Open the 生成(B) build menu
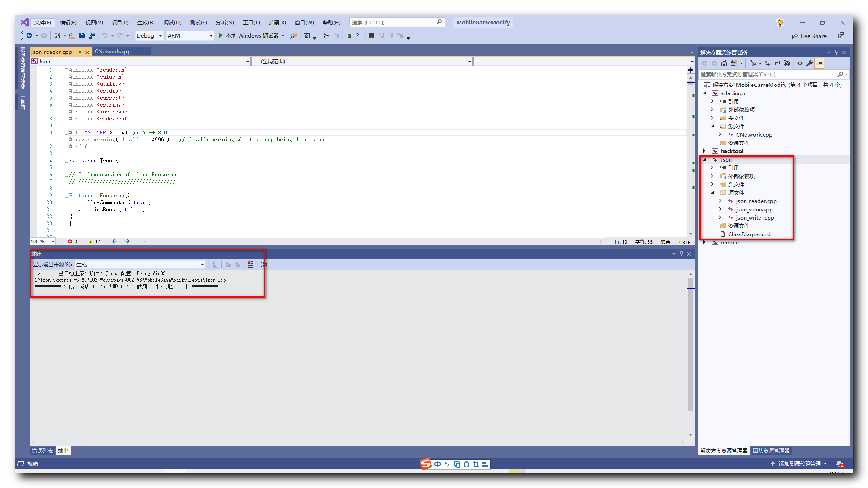The height and width of the screenshot is (488, 868). 146,23
